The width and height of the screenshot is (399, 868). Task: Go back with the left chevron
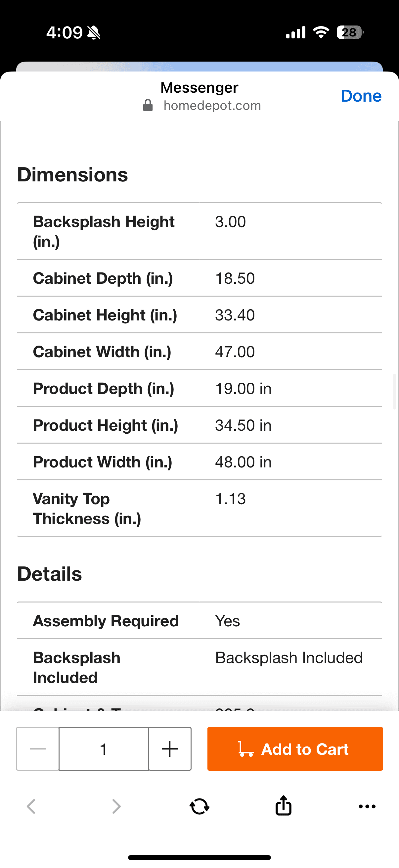pyautogui.click(x=31, y=806)
